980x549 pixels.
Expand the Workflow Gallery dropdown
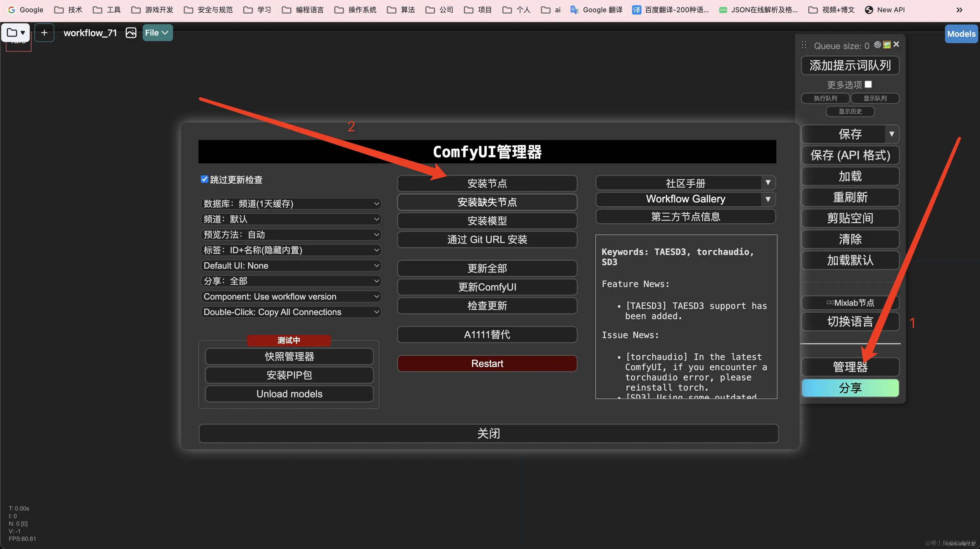pos(768,199)
